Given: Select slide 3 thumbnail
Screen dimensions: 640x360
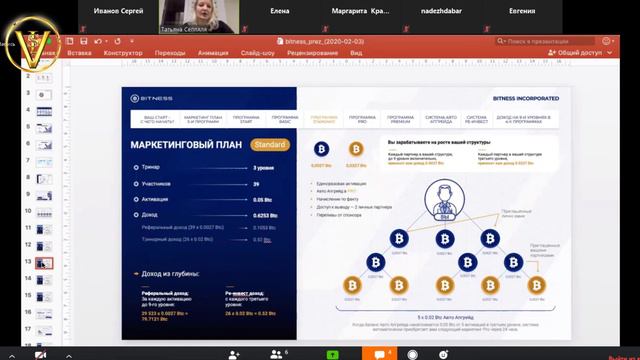Looking at the screenshot, I should (x=44, y=95).
